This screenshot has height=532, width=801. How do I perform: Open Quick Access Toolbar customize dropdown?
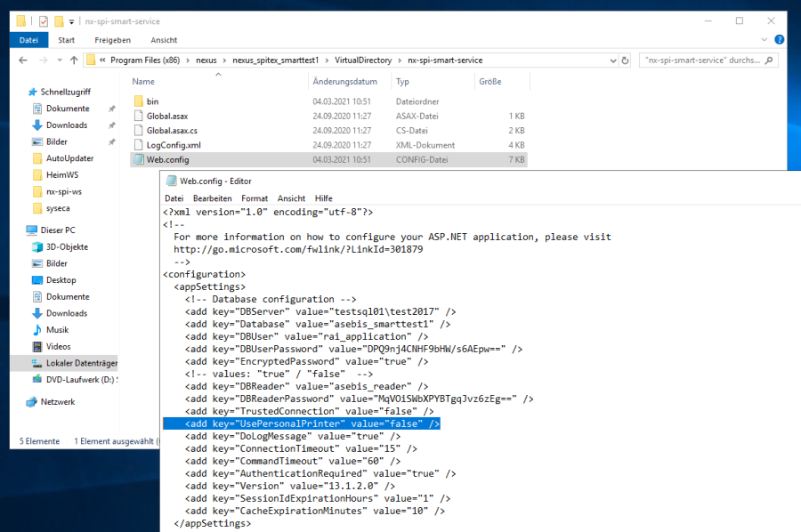click(x=72, y=20)
